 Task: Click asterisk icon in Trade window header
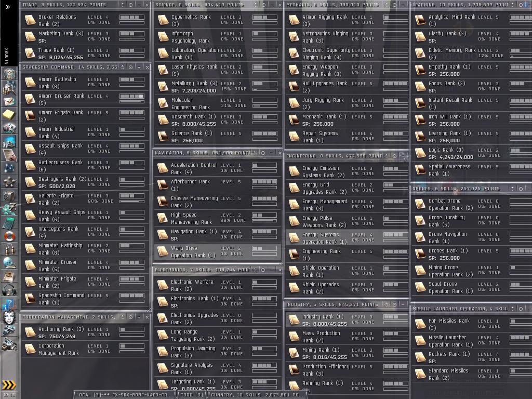click(122, 5)
